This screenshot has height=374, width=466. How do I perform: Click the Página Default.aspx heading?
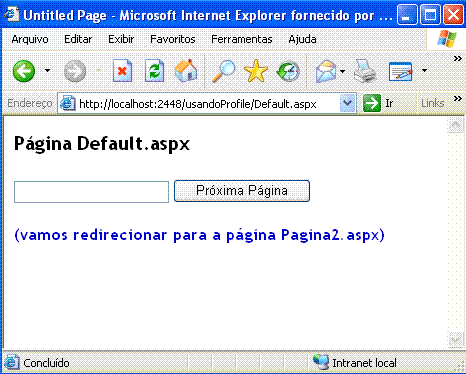click(x=102, y=144)
